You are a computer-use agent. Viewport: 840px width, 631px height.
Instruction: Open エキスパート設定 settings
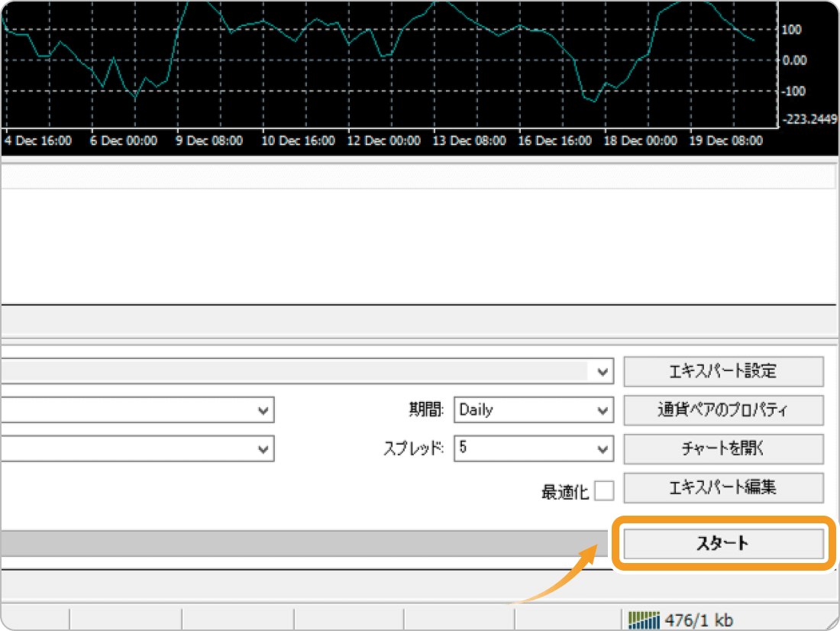tap(723, 371)
